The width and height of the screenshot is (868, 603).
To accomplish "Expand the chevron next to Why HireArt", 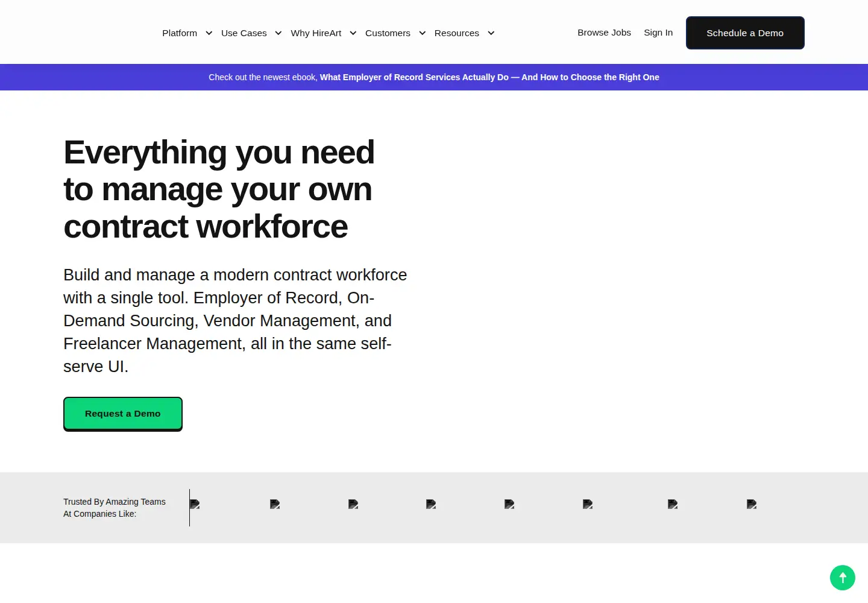I will coord(353,33).
